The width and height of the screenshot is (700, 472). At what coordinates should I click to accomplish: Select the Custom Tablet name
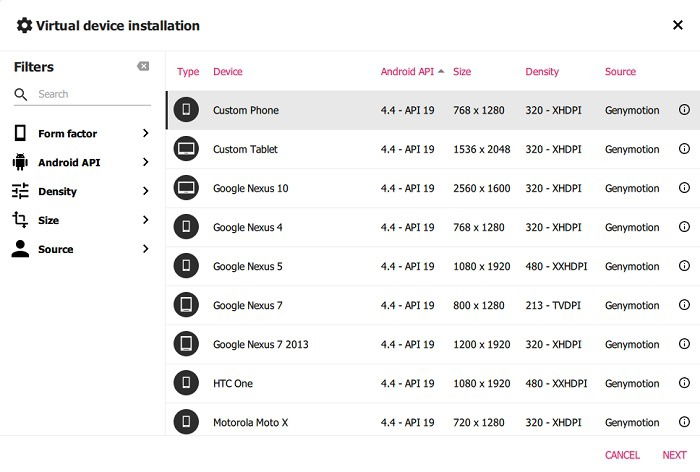245,149
